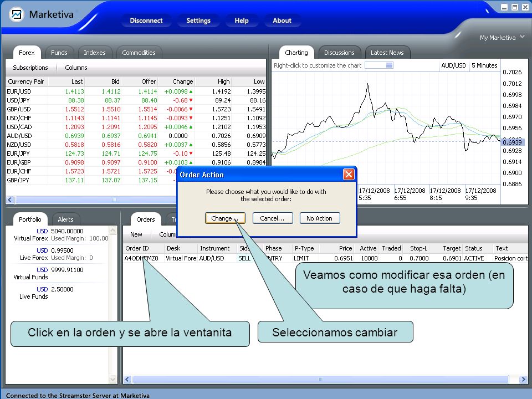Click the Subscriptions button in Forex panel
Viewport: 532px width, 399px height.
30,68
